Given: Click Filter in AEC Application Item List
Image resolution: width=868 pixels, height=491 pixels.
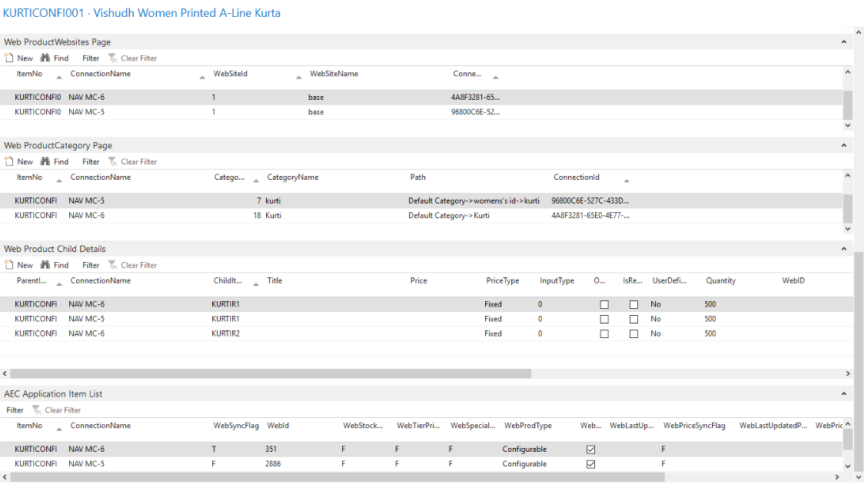Looking at the screenshot, I should point(15,410).
